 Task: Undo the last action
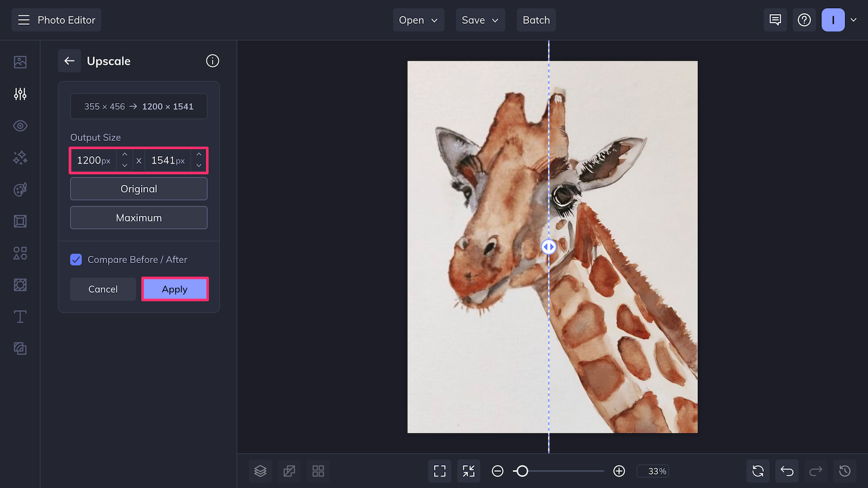[787, 471]
